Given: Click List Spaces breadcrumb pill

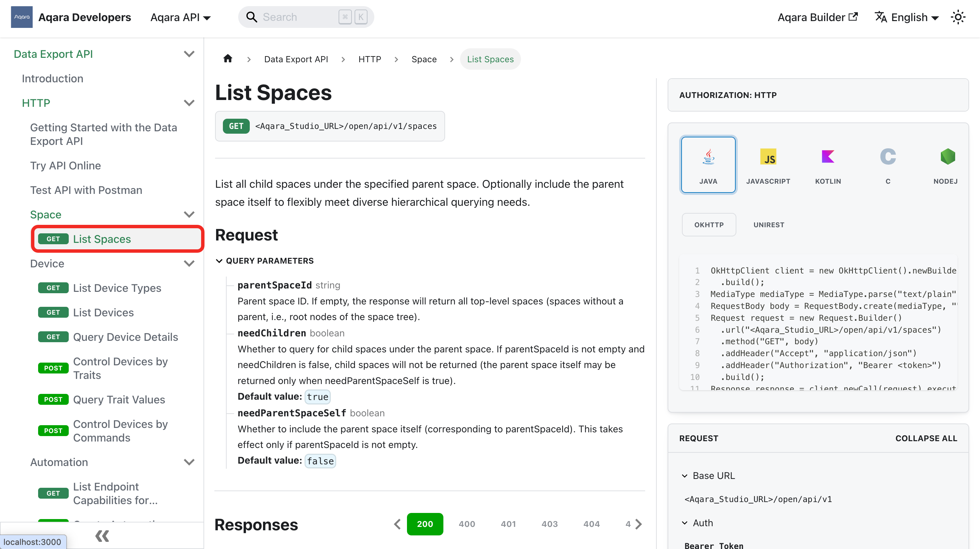Looking at the screenshot, I should pos(490,59).
